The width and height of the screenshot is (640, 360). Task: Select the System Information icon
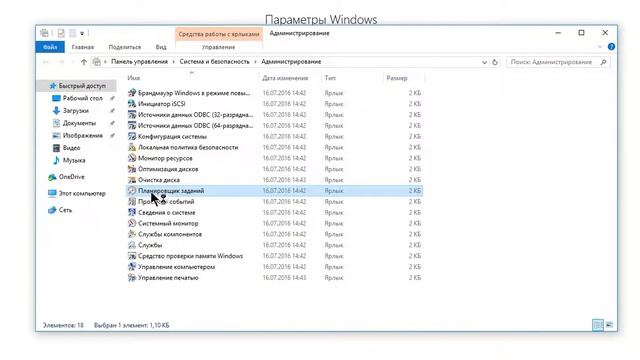click(x=132, y=212)
